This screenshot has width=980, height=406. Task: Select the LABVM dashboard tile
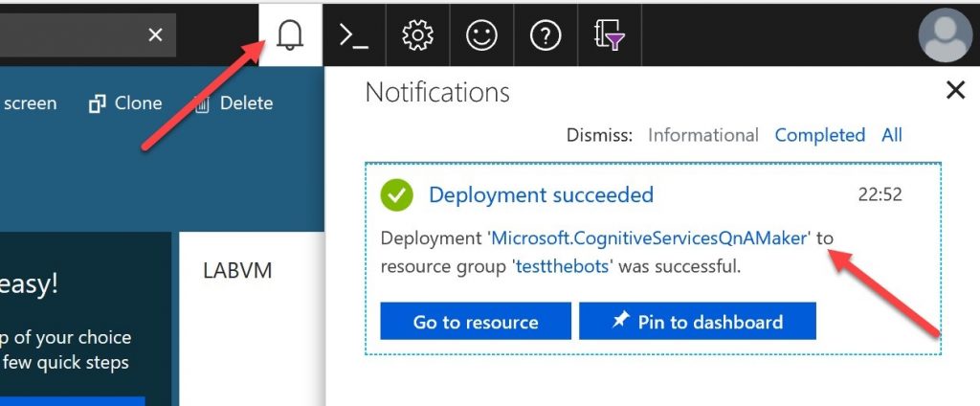(238, 271)
